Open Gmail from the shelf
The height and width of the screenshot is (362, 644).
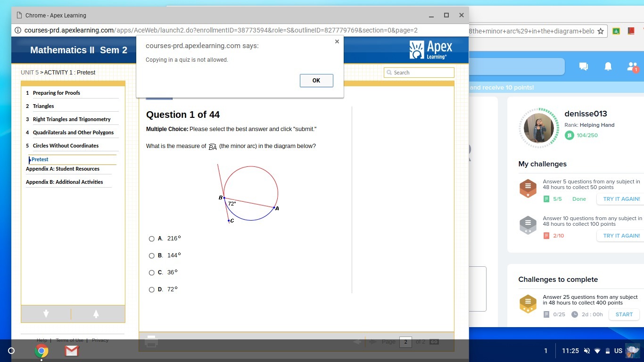click(x=72, y=351)
